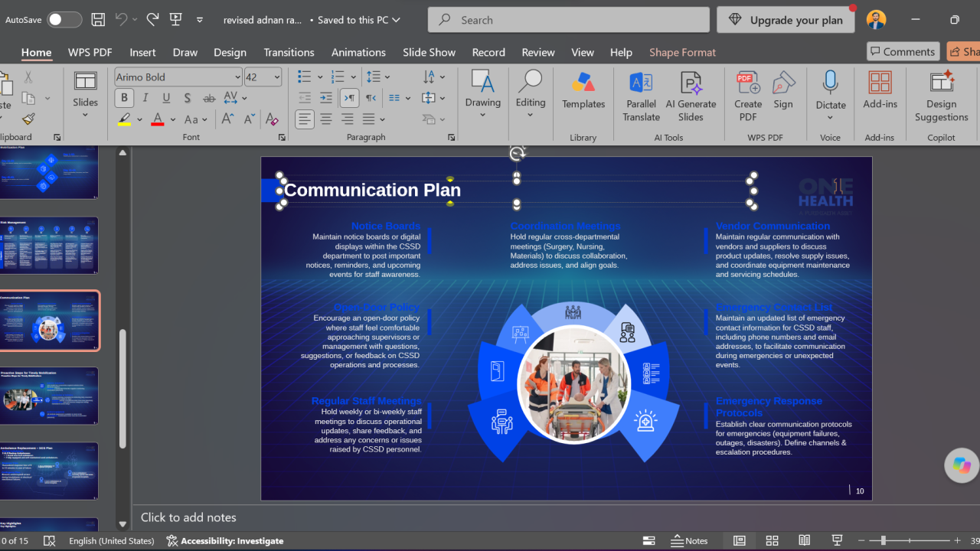Click the Dictate microphone icon
This screenshot has width=980, height=551.
click(x=831, y=83)
